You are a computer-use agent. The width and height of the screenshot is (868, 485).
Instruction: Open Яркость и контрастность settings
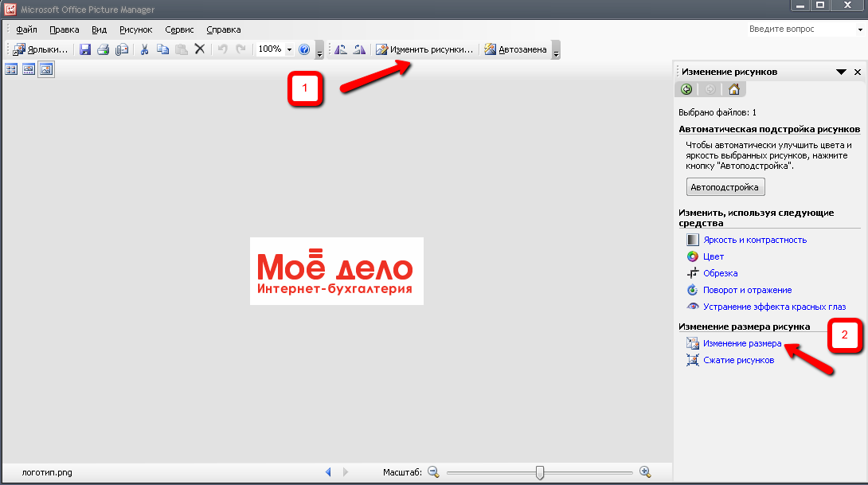pos(754,240)
